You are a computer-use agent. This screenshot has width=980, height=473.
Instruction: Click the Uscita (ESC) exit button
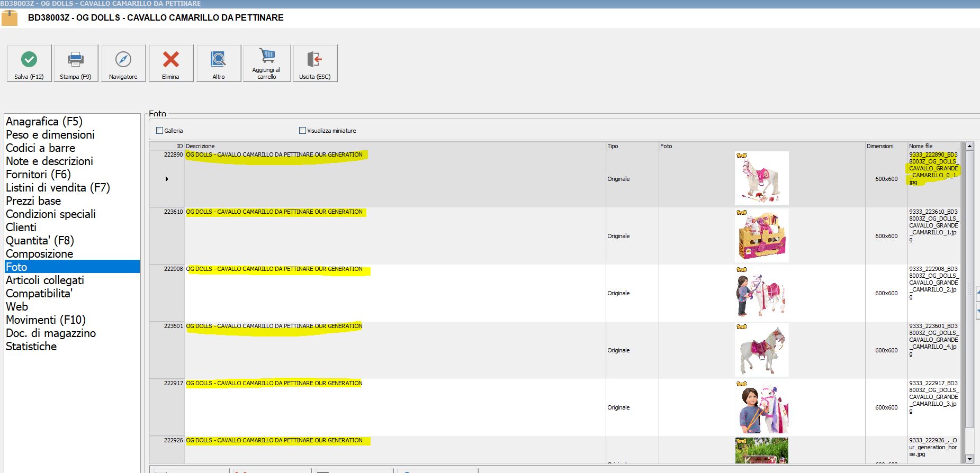315,63
